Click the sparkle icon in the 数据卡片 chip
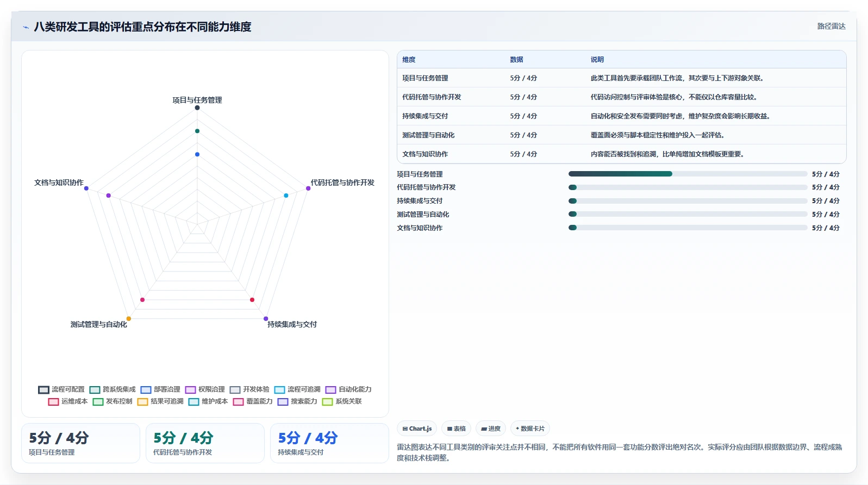The height and width of the screenshot is (485, 868). pos(517,429)
